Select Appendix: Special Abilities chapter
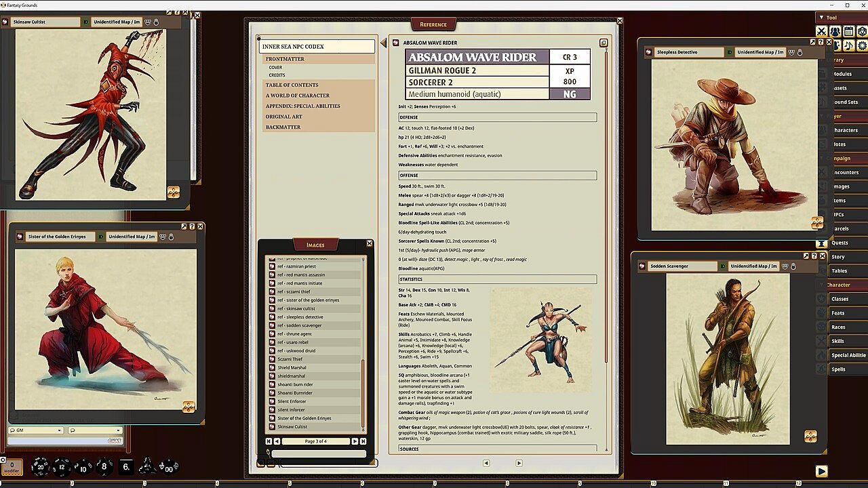 coord(302,106)
